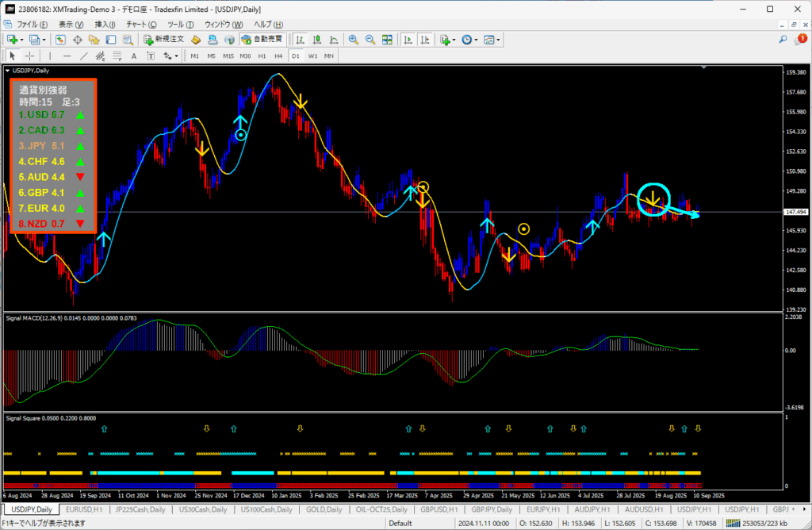
Task: Open the ウィンドウ menu
Action: (x=224, y=25)
